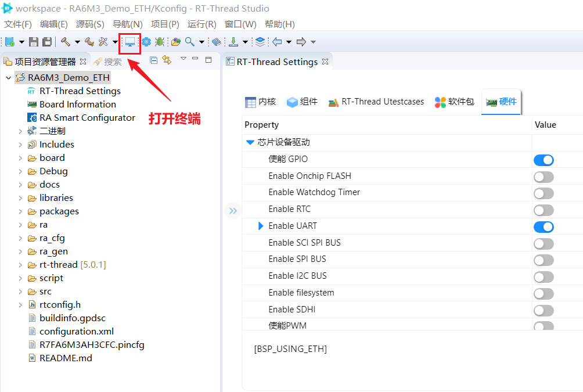Open the 运行(R) menu
The height and width of the screenshot is (392, 583).
pos(201,24)
